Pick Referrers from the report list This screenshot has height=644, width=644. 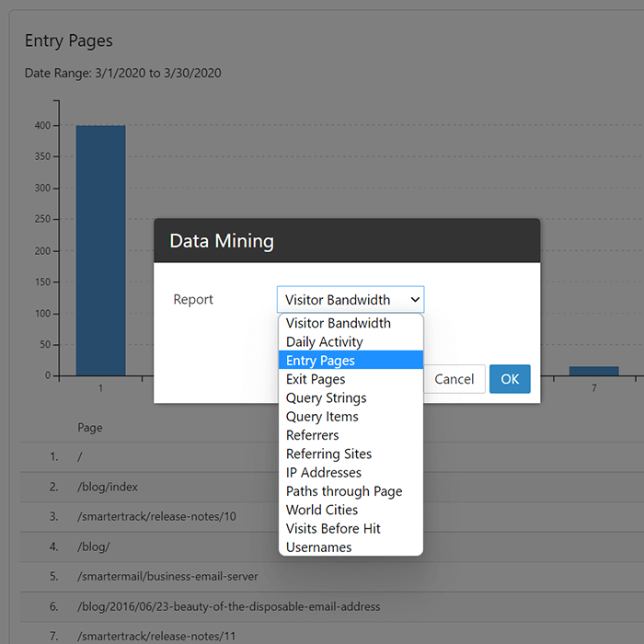pyautogui.click(x=351, y=435)
